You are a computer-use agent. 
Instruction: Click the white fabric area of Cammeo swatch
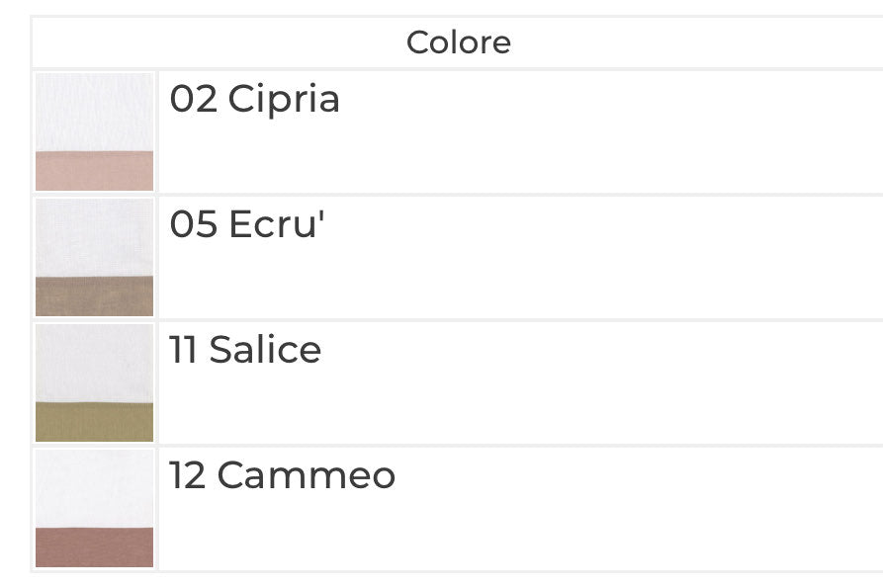94,488
